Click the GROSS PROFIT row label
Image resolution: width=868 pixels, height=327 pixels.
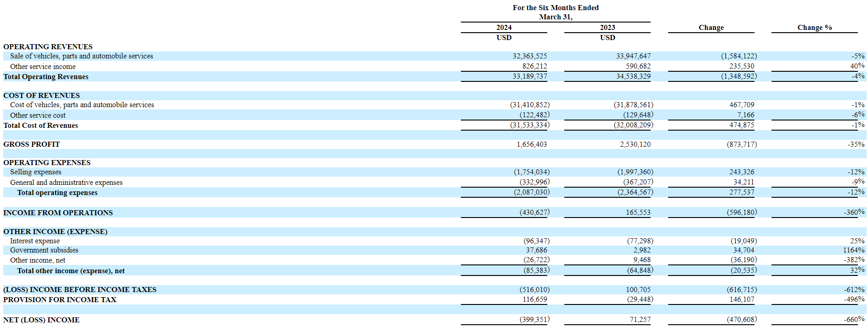[x=31, y=144]
